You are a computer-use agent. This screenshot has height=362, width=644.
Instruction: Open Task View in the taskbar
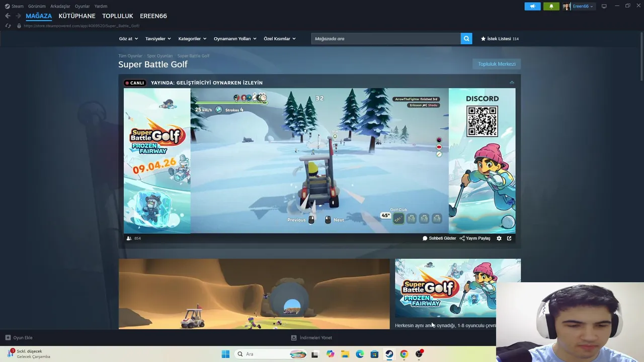coord(314,354)
